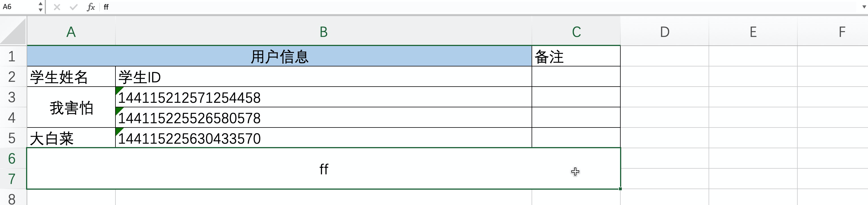Select row 2 header
Viewport: 868px width, 205px height.
[x=12, y=77]
